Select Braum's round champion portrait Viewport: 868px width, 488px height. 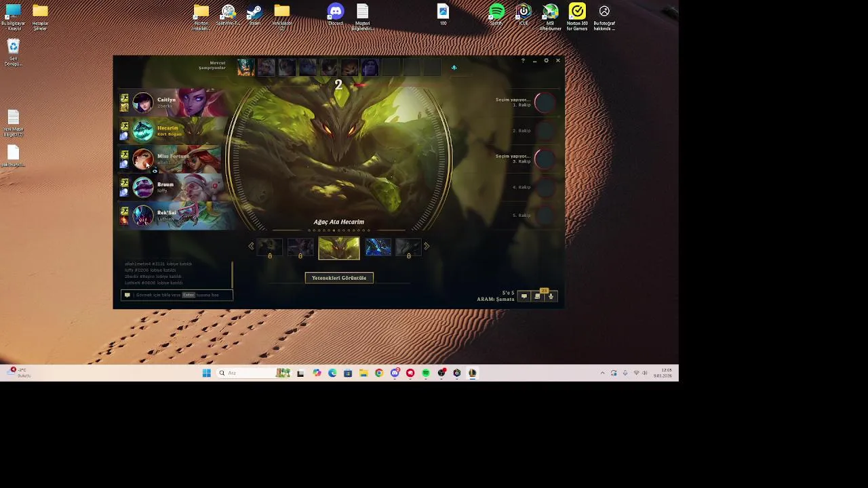click(143, 187)
